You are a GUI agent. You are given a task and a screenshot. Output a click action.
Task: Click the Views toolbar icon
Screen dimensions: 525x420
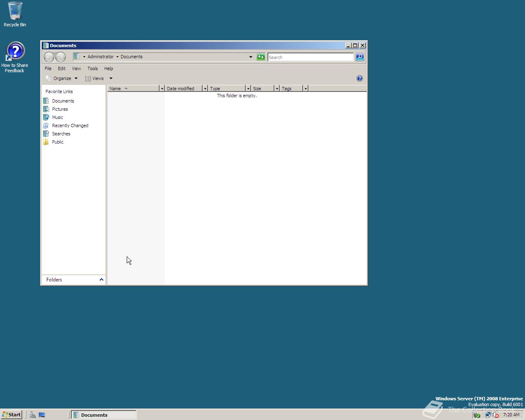(88, 78)
